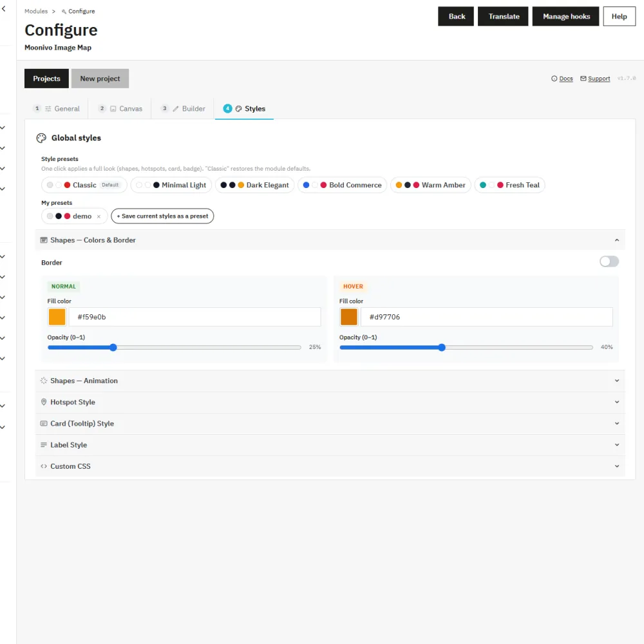
Task: Toggle the Border switch on
Action: coord(609,261)
